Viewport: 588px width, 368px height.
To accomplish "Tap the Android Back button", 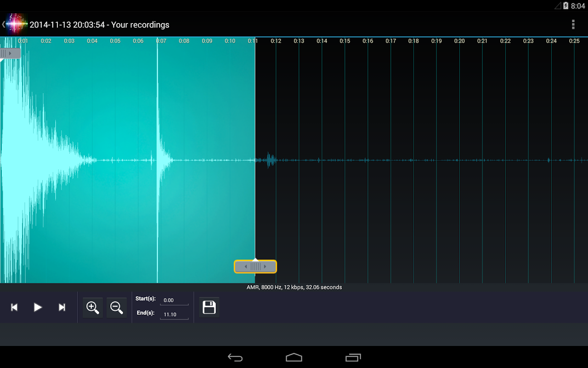I will pos(235,357).
